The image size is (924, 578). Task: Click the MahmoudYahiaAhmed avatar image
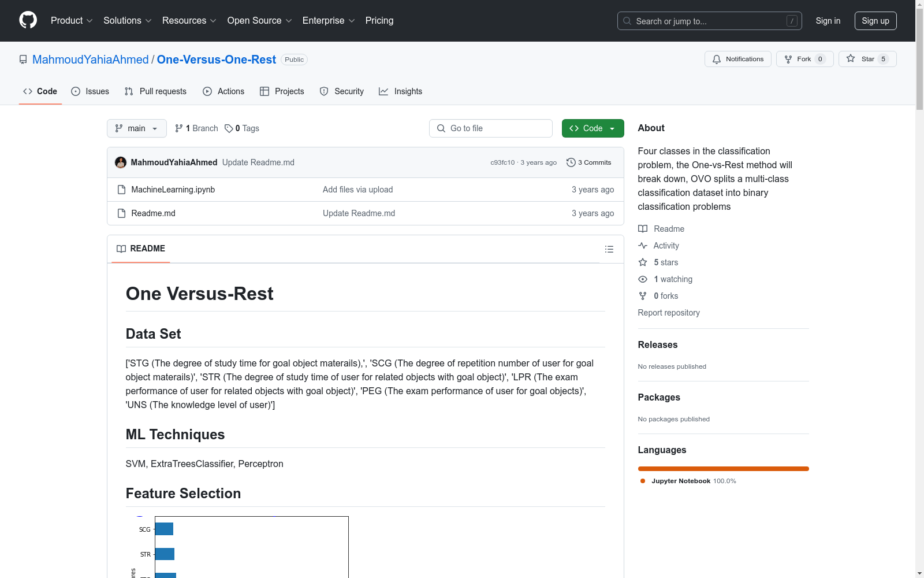coord(121,162)
